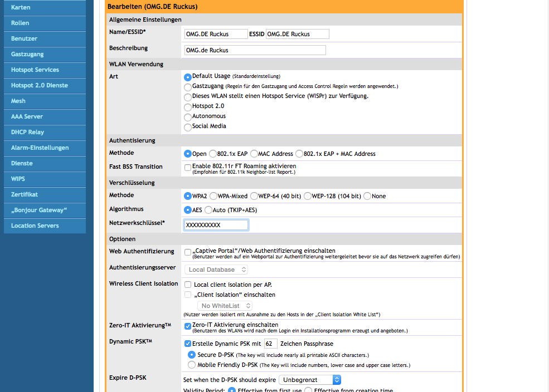
Task: Select the Gastzugang WLAN usage radio
Action: [x=188, y=87]
